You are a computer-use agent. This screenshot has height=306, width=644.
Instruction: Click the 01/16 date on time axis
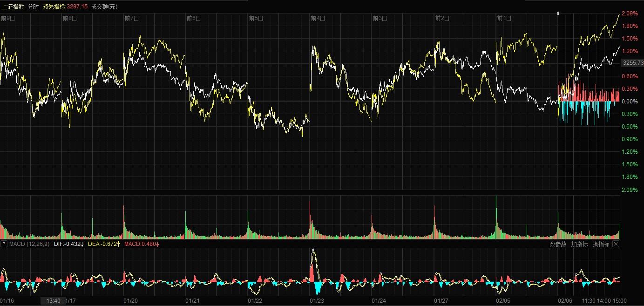(7, 301)
